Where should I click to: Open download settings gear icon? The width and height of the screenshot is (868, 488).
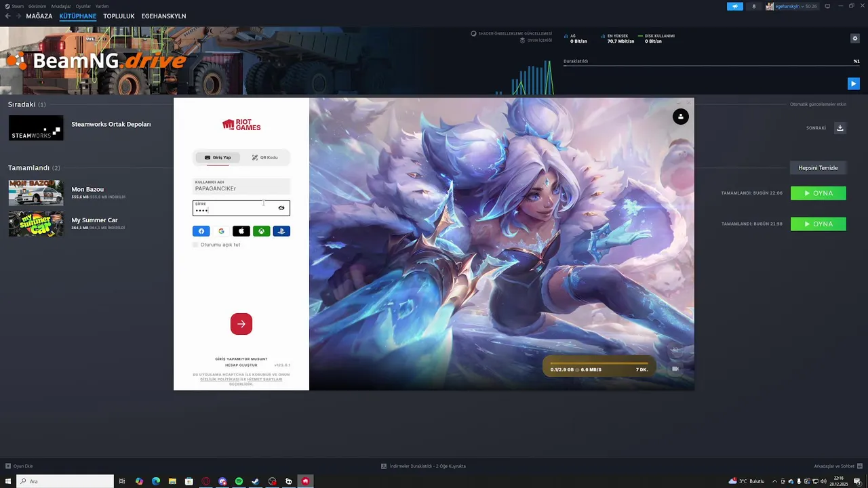pyautogui.click(x=854, y=38)
